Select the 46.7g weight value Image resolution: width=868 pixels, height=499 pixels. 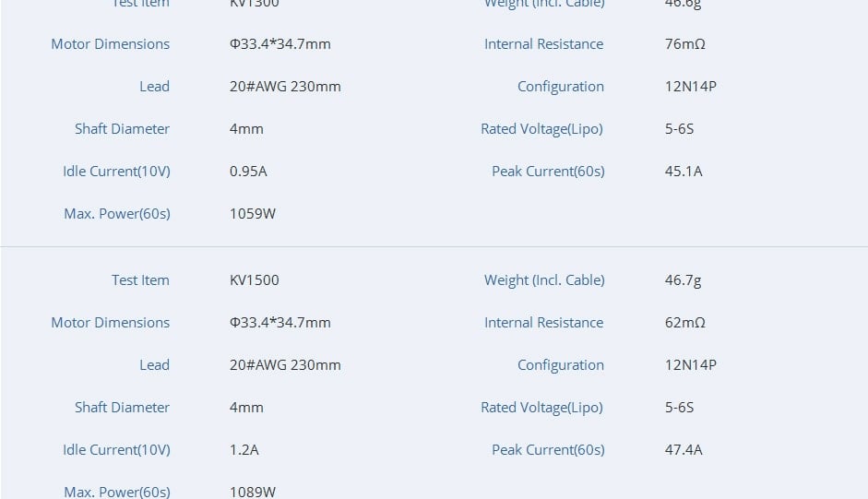(x=683, y=280)
